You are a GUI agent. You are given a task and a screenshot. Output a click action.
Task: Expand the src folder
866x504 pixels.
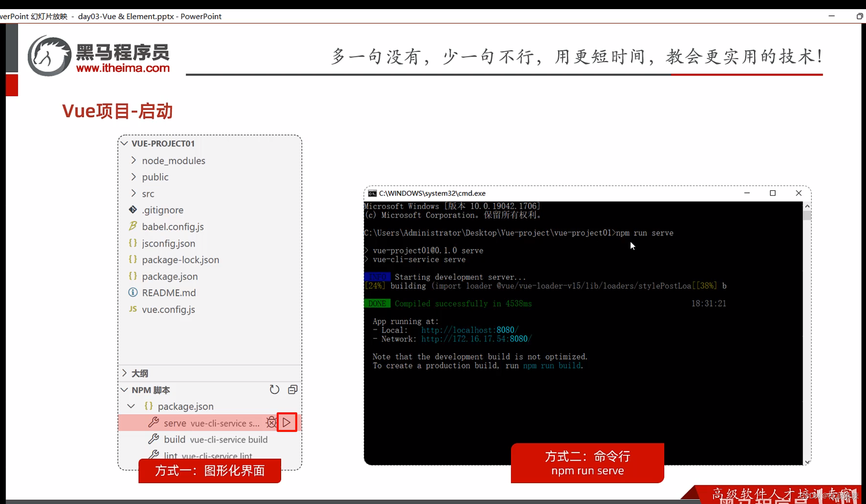133,193
